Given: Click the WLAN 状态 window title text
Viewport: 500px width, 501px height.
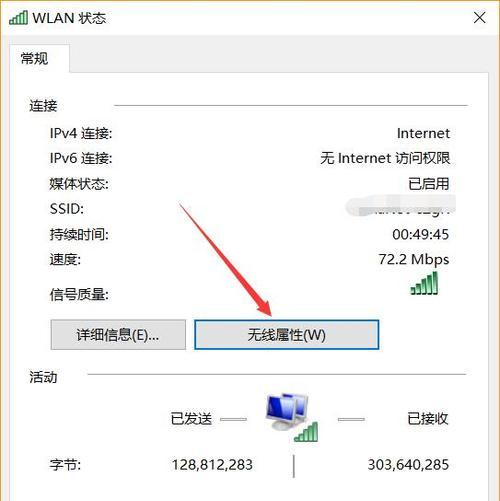Looking at the screenshot, I should [69, 18].
